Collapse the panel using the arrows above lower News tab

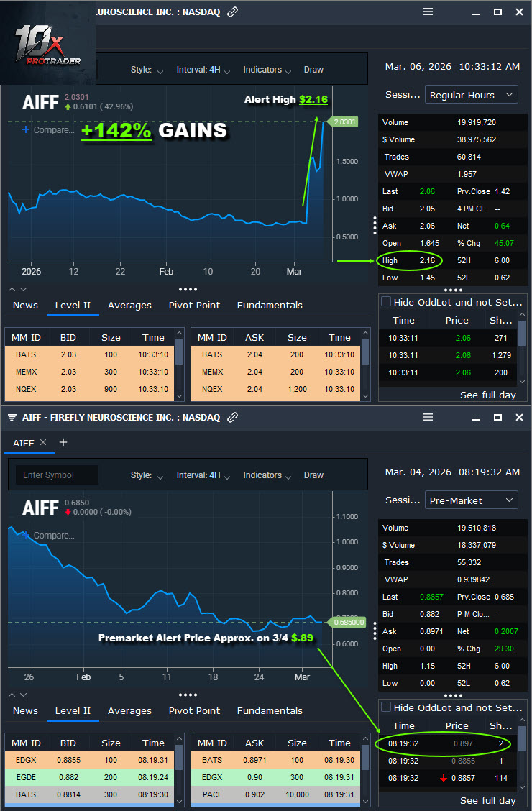tap(17, 695)
